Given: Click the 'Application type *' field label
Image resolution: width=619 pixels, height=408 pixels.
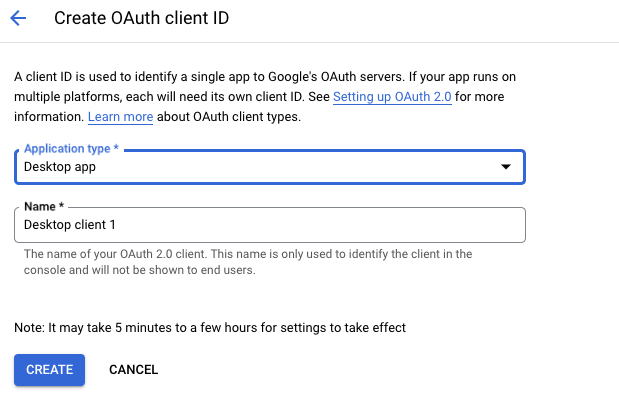Looking at the screenshot, I should point(69,149).
